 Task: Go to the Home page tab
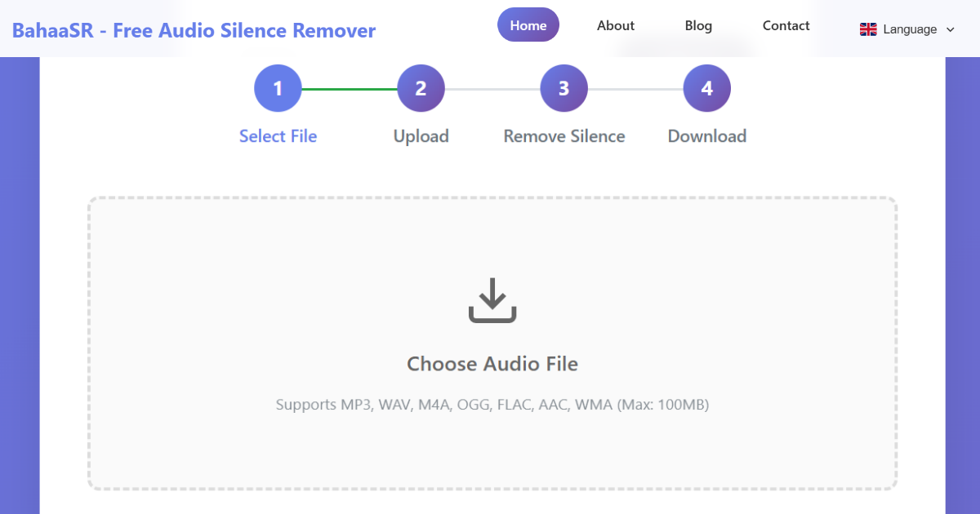(x=528, y=25)
